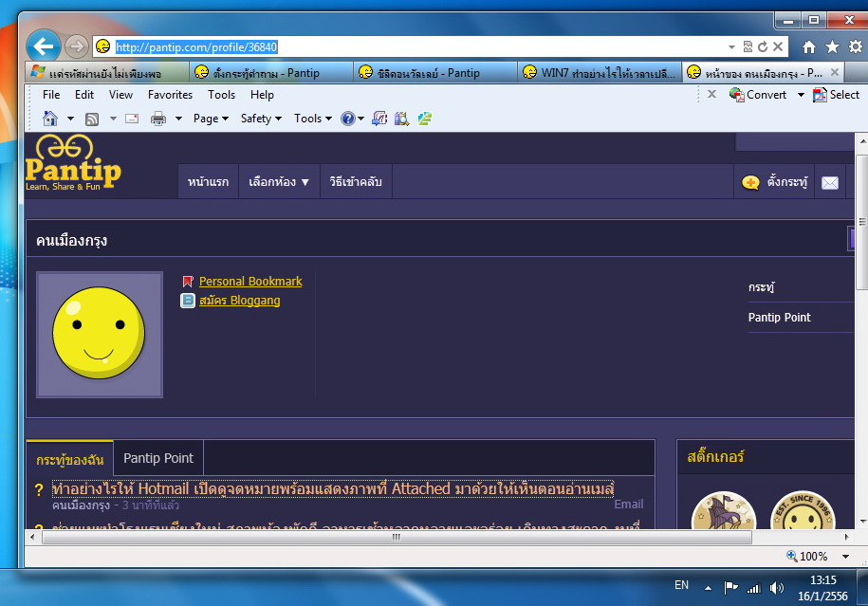Click Convert button in PDF toolbar
This screenshot has width=868, height=606.
click(758, 95)
